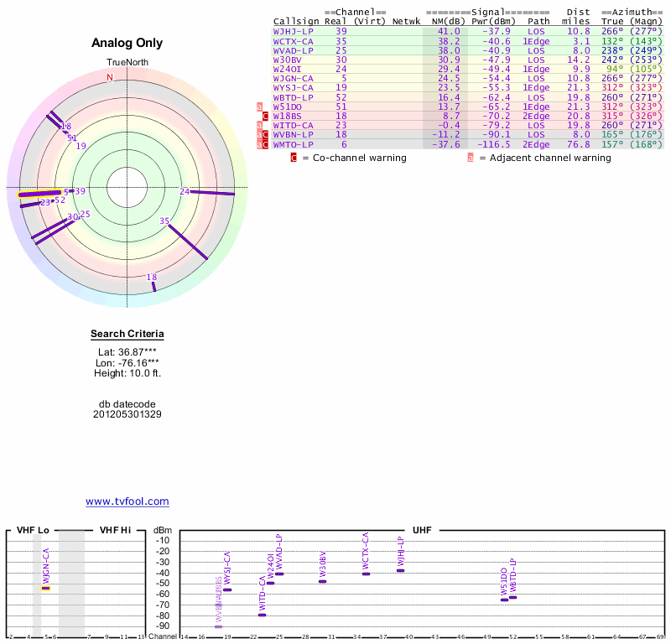Click the yellow highlighted channel 5 radar bar
Screen dimensions: 671x644
(x=39, y=194)
